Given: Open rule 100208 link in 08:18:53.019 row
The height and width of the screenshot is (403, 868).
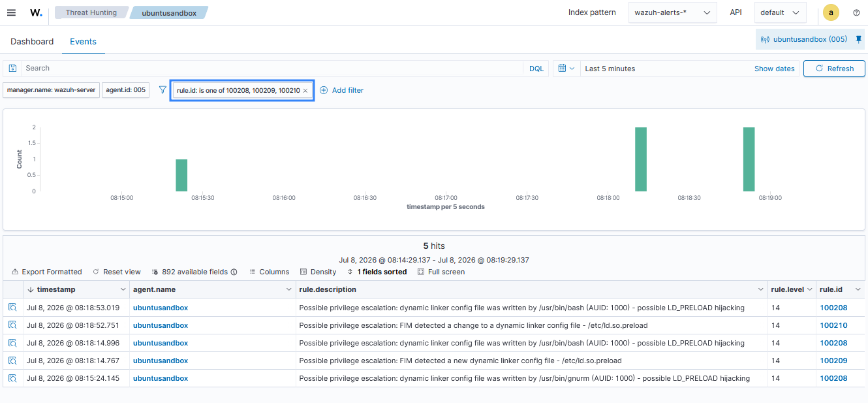Looking at the screenshot, I should (x=833, y=308).
